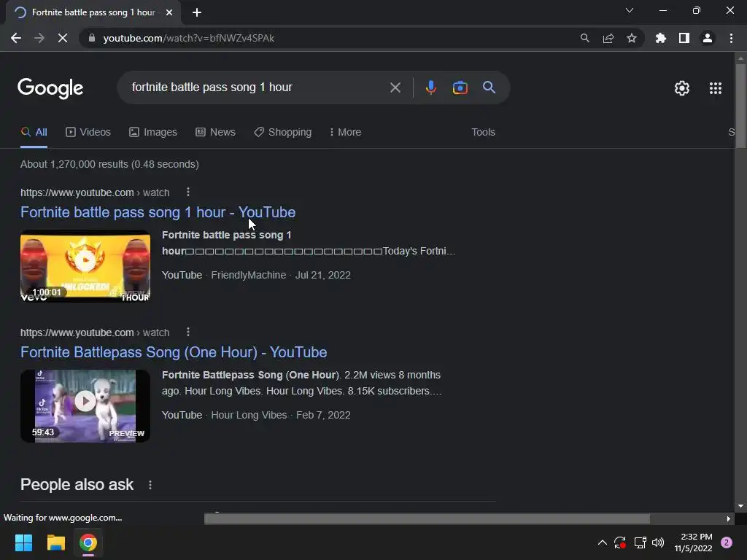Image resolution: width=747 pixels, height=560 pixels.
Task: Switch to the Videos tab
Action: tap(88, 133)
